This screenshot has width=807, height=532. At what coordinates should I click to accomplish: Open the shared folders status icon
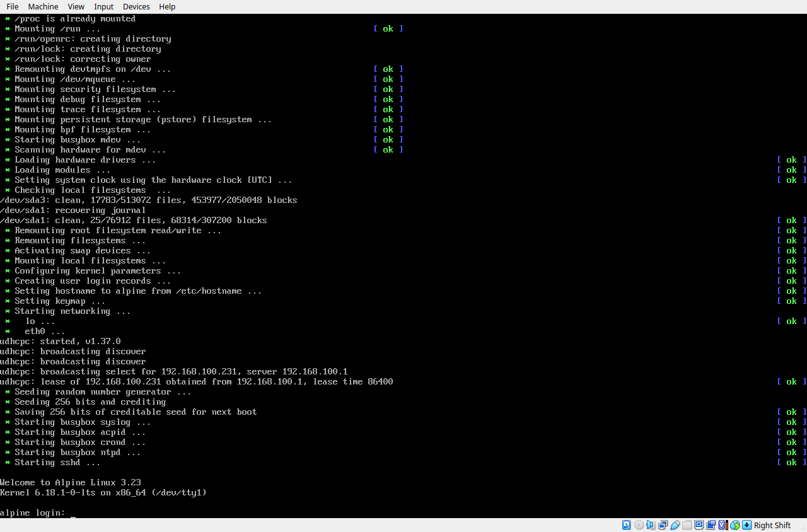coord(687,525)
